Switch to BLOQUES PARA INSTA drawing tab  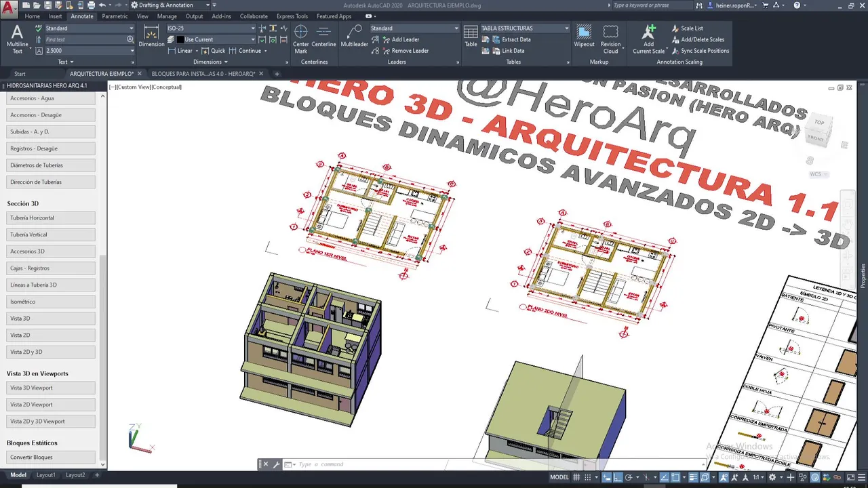coord(203,74)
